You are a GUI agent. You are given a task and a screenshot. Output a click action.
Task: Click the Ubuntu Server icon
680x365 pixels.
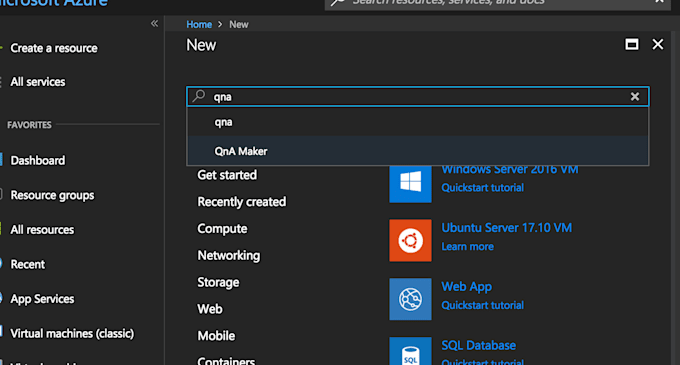(x=410, y=240)
